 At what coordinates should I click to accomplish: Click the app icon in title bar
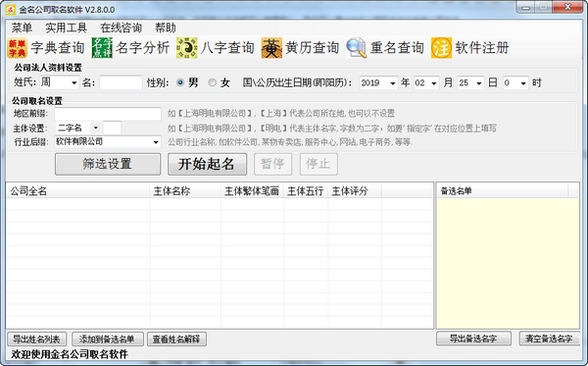click(x=11, y=10)
